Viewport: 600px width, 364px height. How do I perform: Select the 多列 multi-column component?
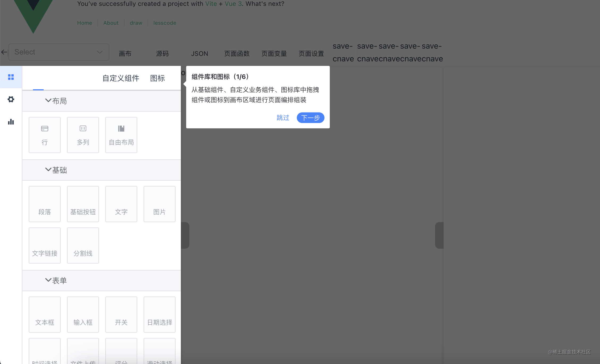coord(83,135)
